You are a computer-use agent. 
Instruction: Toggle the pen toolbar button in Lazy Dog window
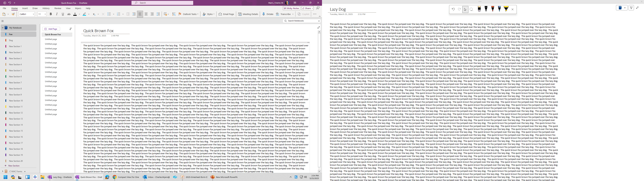[631, 8]
